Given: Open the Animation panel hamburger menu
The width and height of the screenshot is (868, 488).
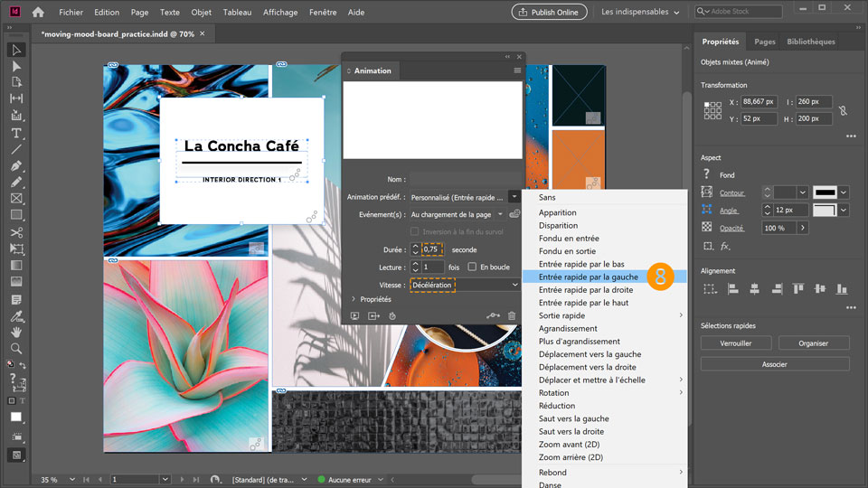Looking at the screenshot, I should [517, 70].
